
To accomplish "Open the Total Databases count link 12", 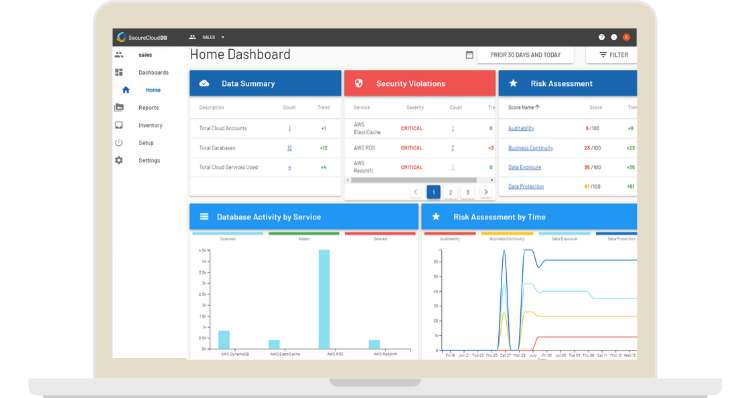I will [x=289, y=148].
